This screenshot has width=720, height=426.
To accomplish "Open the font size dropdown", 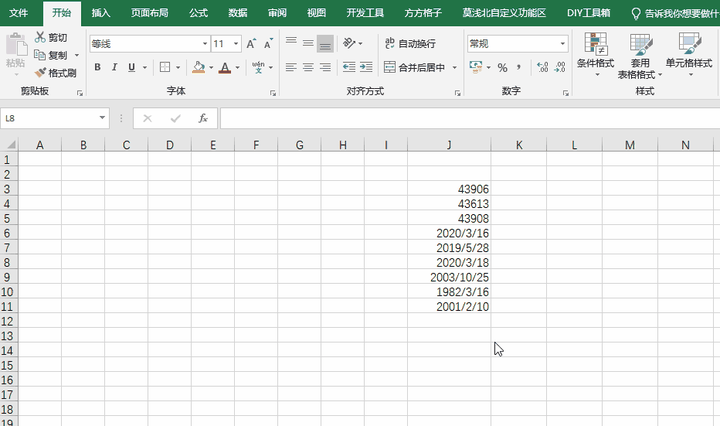I will pos(236,44).
